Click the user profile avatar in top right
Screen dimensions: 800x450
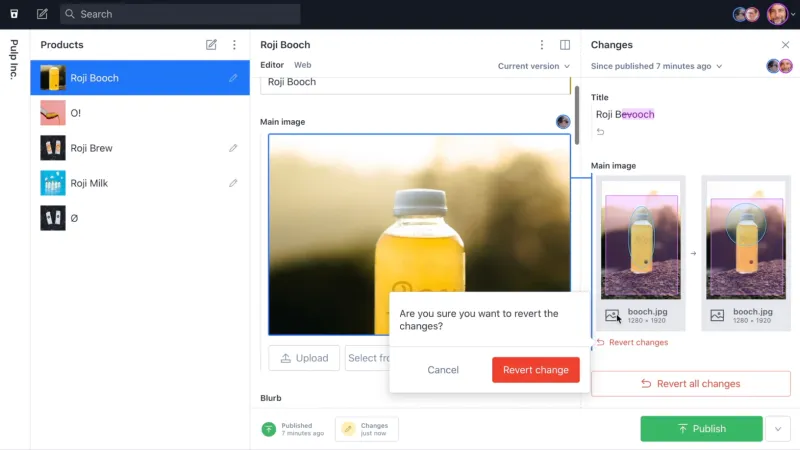pos(777,14)
